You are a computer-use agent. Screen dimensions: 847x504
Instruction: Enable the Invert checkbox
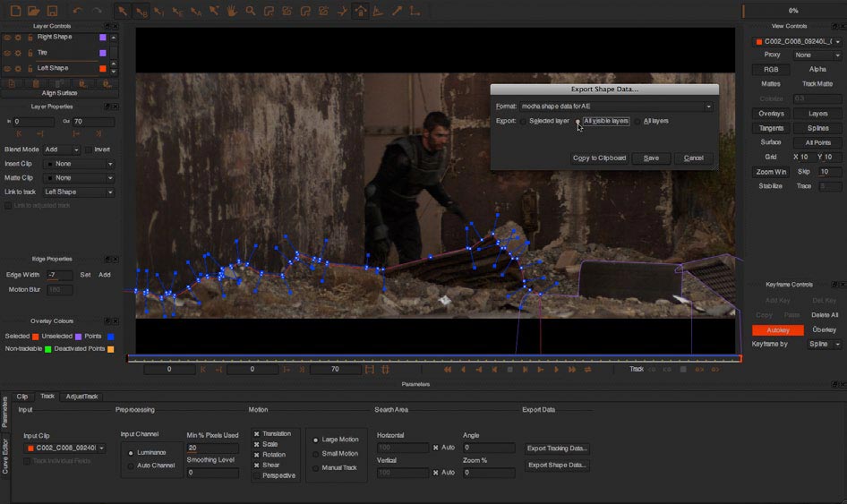(88, 149)
